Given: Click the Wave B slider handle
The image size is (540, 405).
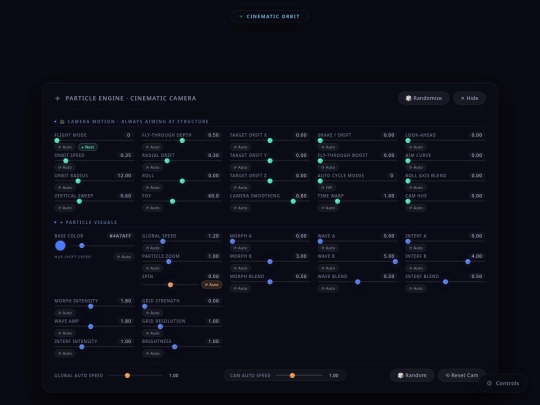Looking at the screenshot, I should (395, 262).
